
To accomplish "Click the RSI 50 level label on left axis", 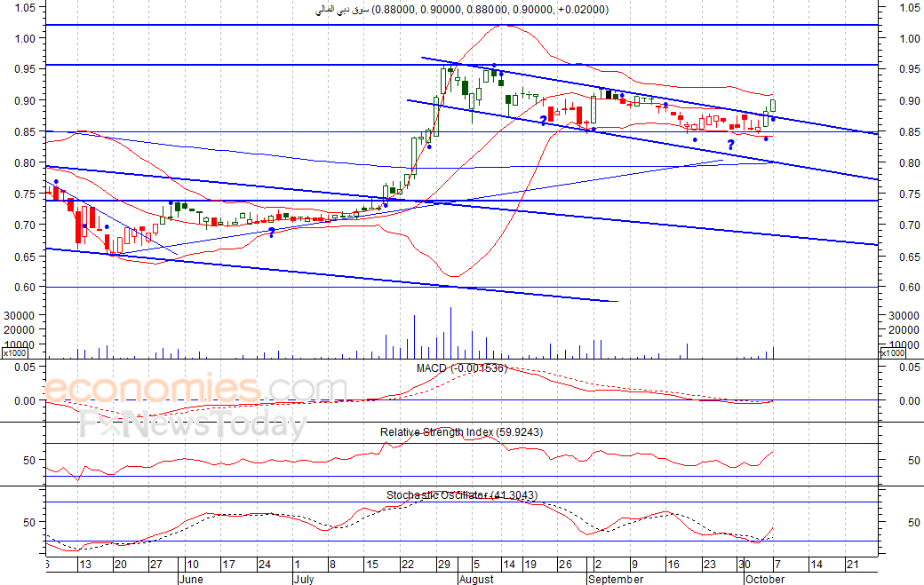I will (29, 460).
